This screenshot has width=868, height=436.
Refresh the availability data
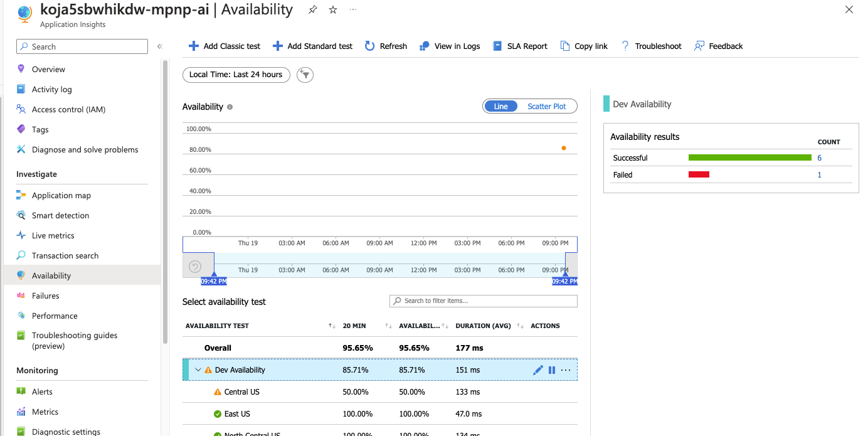pyautogui.click(x=386, y=46)
